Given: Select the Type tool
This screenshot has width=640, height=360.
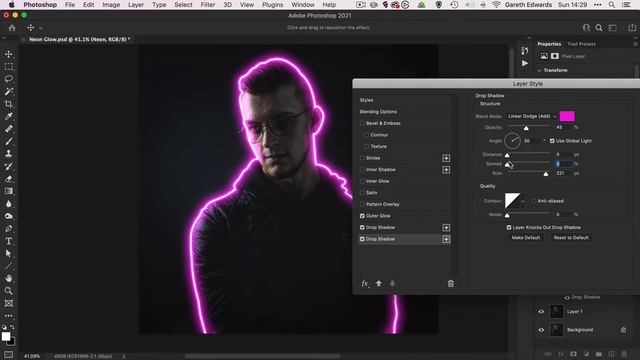Looking at the screenshot, I should click(x=9, y=241).
